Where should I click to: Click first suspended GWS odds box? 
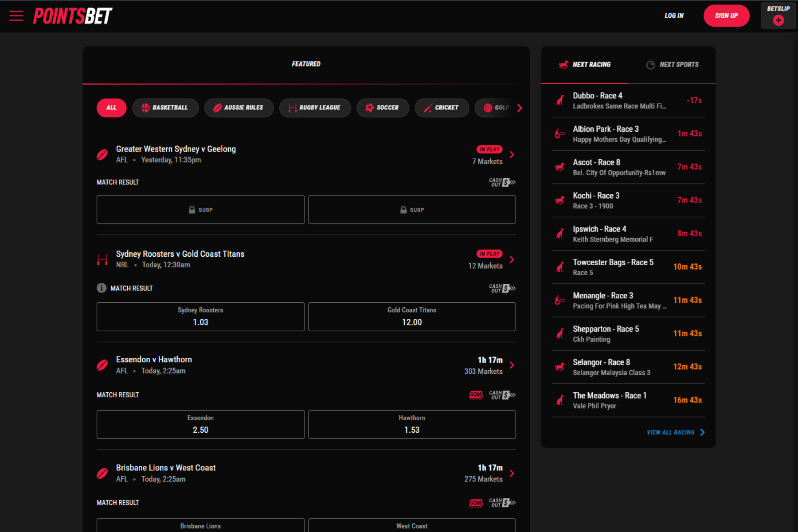(x=200, y=210)
